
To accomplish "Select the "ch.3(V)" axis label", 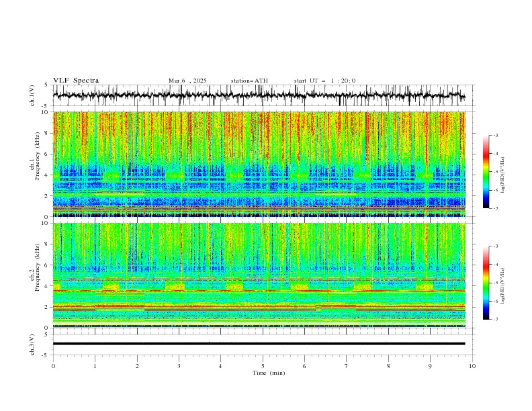I will click(x=32, y=345).
